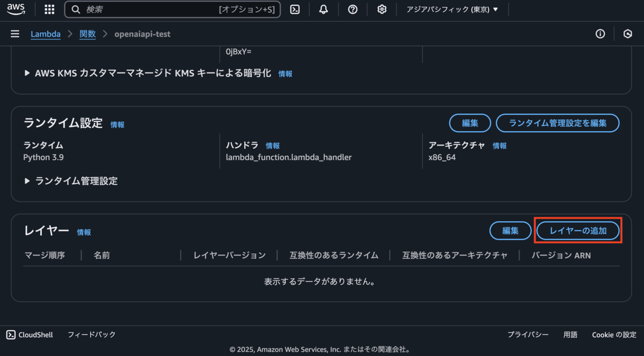Open the services grid menu icon
Viewport: 644px width, 356px height.
tap(49, 9)
